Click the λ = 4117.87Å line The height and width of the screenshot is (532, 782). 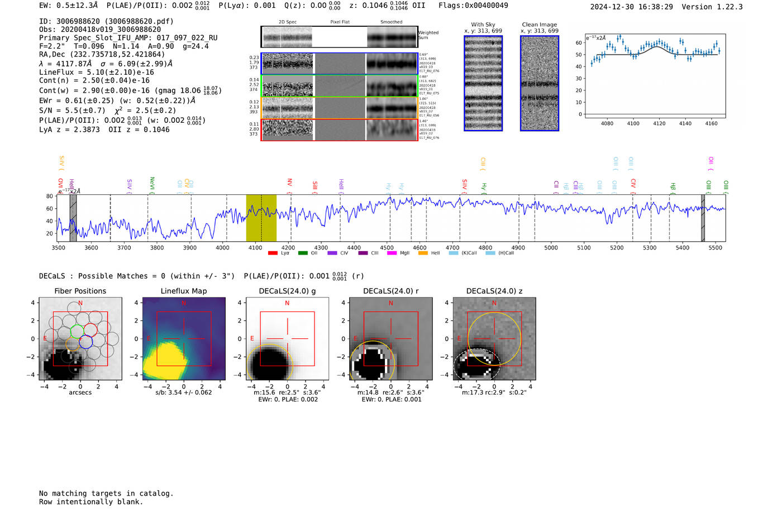(x=106, y=64)
